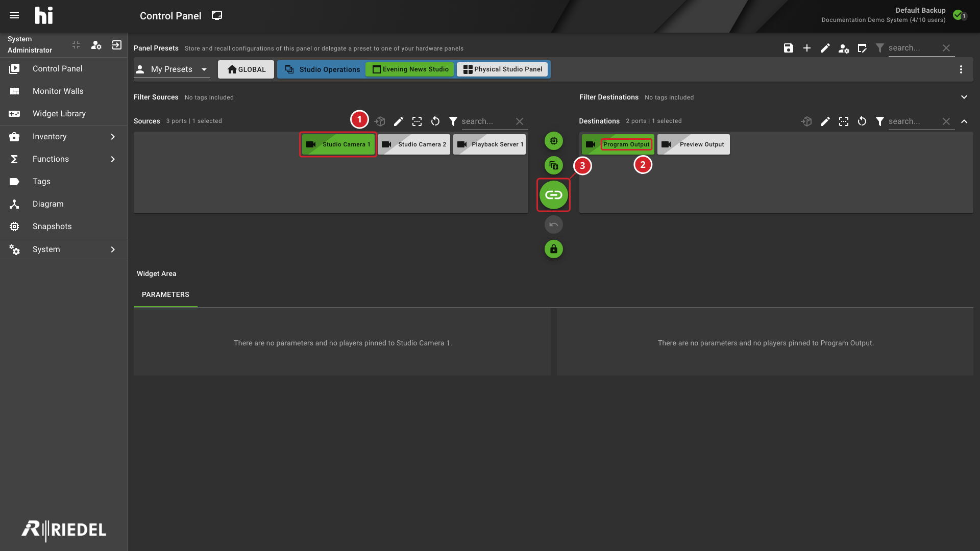The image size is (980, 551).
Task: Select Physical Studio Panel preset
Action: [502, 69]
